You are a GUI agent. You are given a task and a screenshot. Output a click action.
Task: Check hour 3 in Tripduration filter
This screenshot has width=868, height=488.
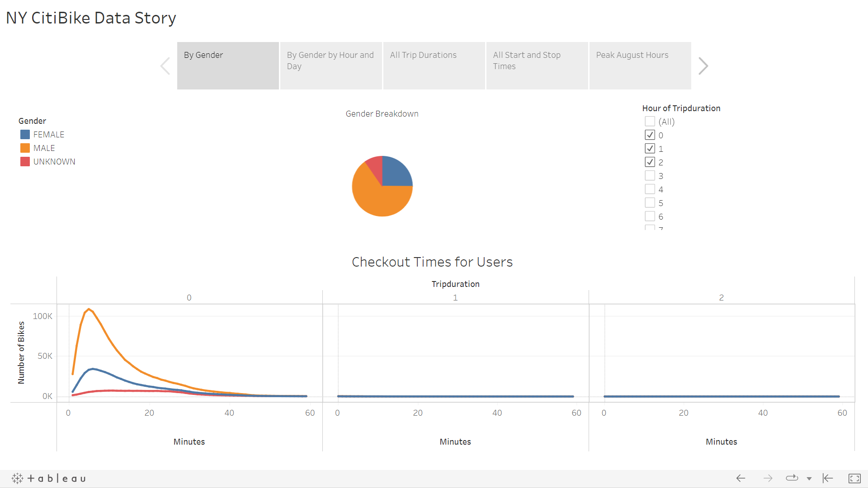point(650,176)
